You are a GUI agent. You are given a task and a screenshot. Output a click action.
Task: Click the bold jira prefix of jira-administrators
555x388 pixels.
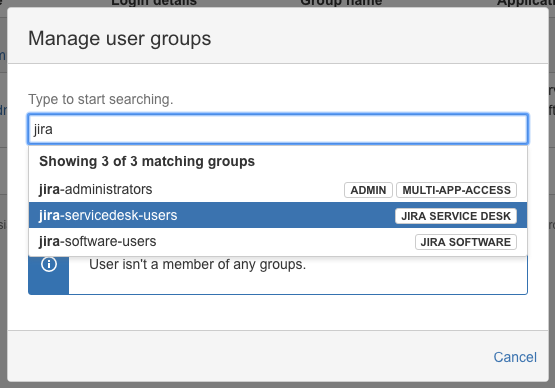[50, 190]
